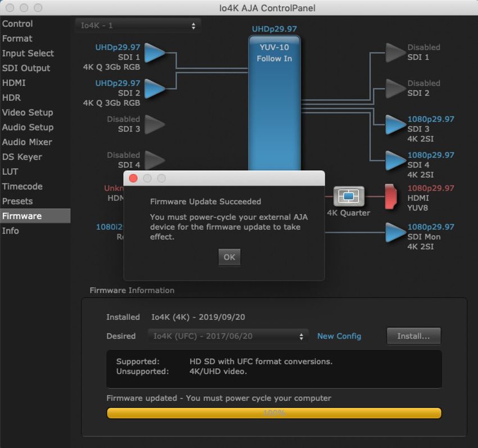This screenshot has height=448, width=478.
Task: Click the 'HD SD with UFC format conversions.' text
Action: 261,361
